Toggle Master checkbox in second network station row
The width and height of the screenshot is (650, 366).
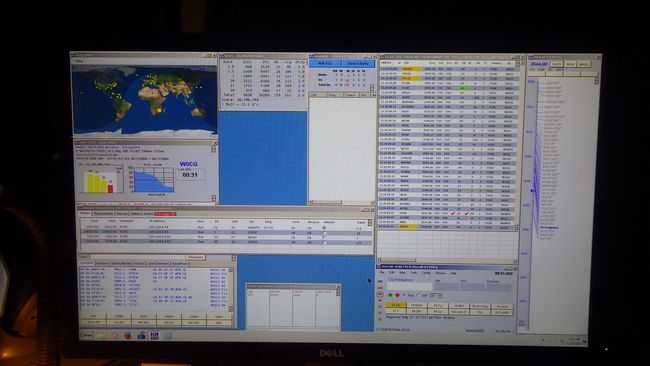click(325, 233)
